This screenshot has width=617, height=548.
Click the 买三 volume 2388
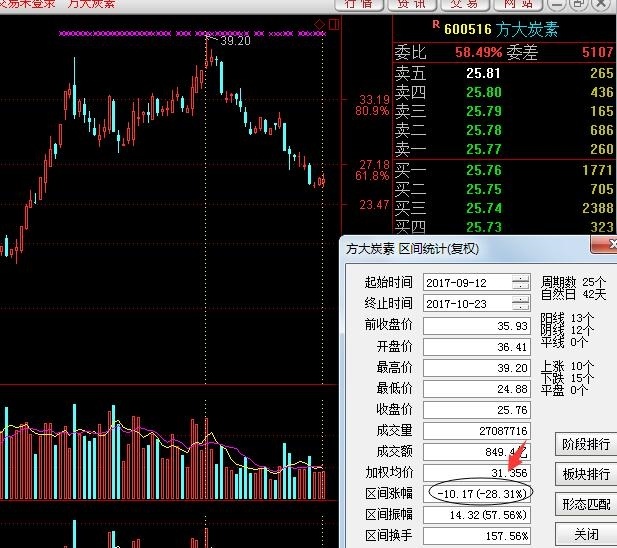click(597, 208)
